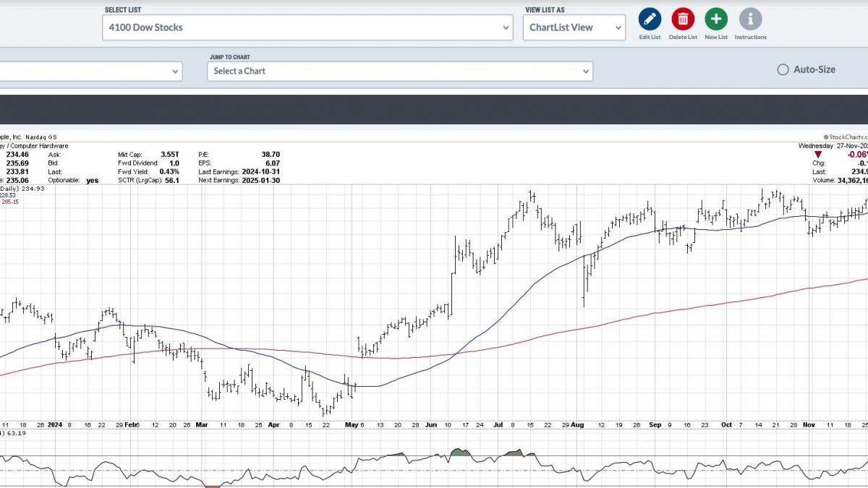The width and height of the screenshot is (868, 488).
Task: Click the 'Delete List' label text
Action: [683, 37]
